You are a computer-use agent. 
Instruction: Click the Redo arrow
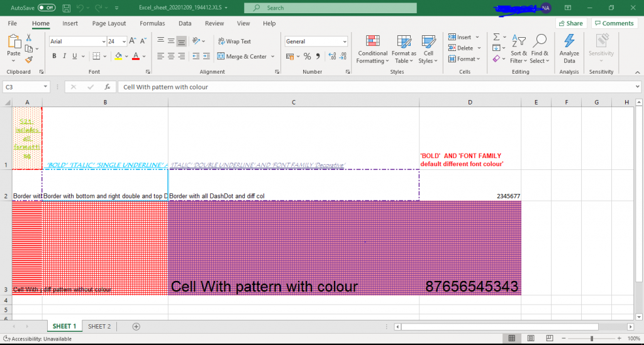[99, 8]
